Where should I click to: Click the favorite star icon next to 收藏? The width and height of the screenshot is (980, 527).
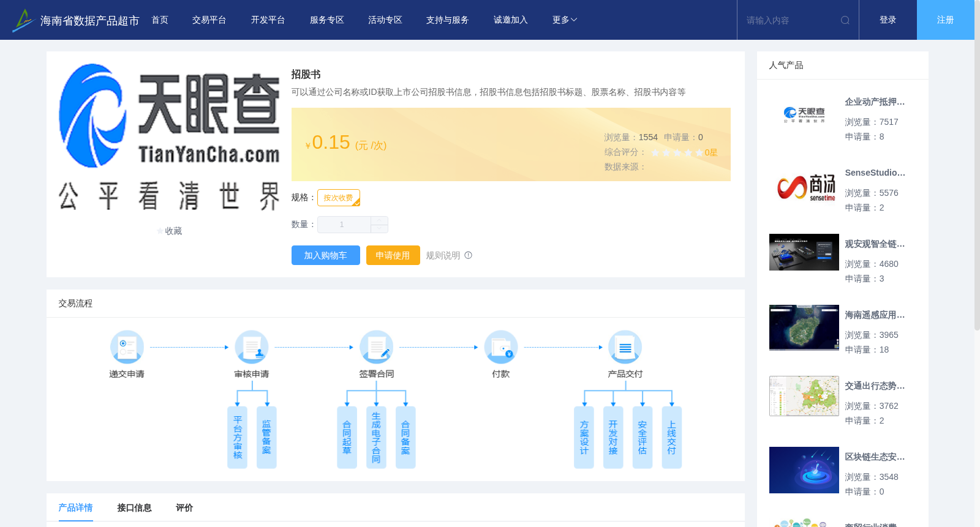tap(160, 231)
